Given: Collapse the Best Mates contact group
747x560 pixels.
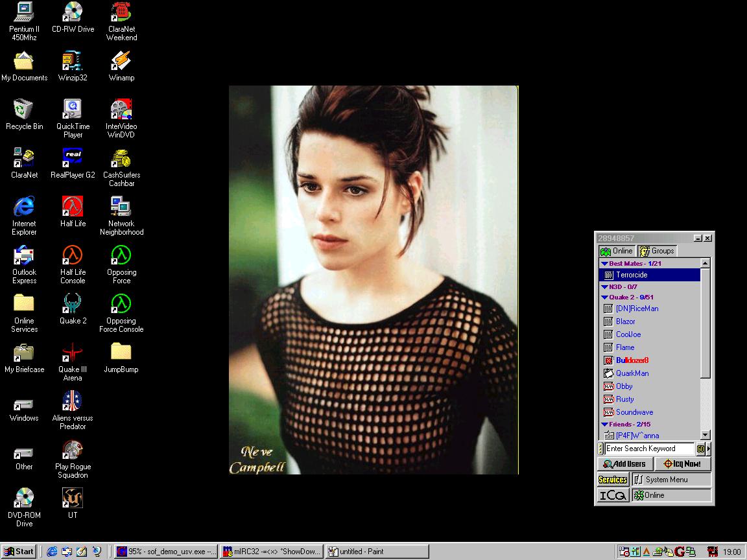Looking at the screenshot, I should pos(604,264).
